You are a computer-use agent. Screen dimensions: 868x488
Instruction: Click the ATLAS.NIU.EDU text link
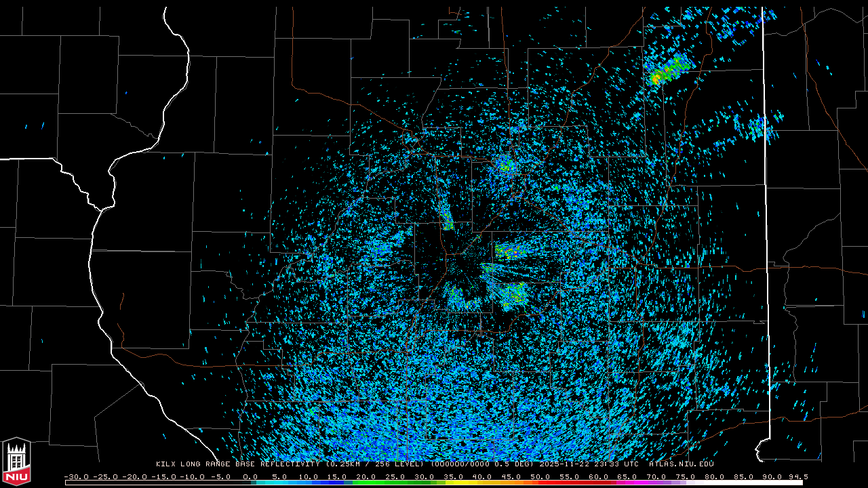click(681, 464)
